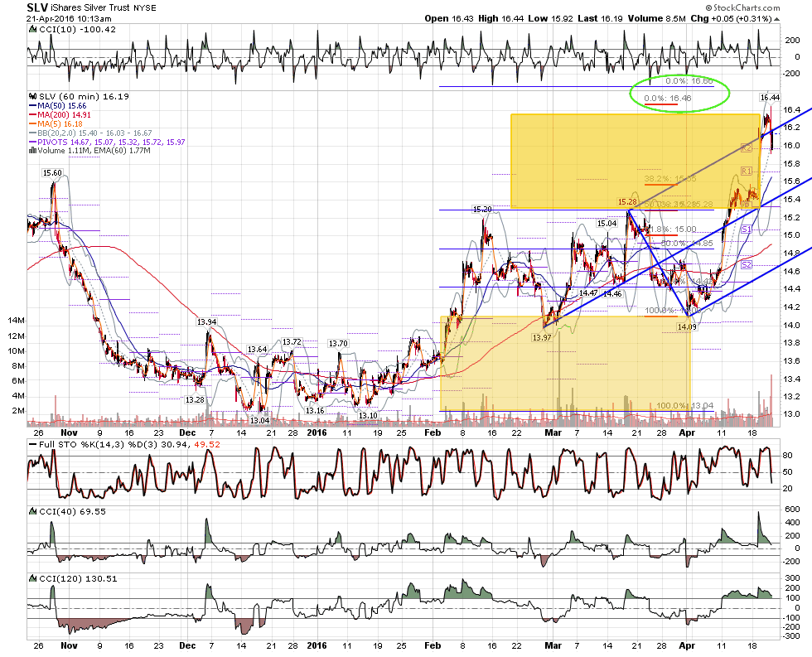Screen dimensions: 812x657
Task: Click the SLV (60 min) 16.19 legend label
Action: [84, 96]
